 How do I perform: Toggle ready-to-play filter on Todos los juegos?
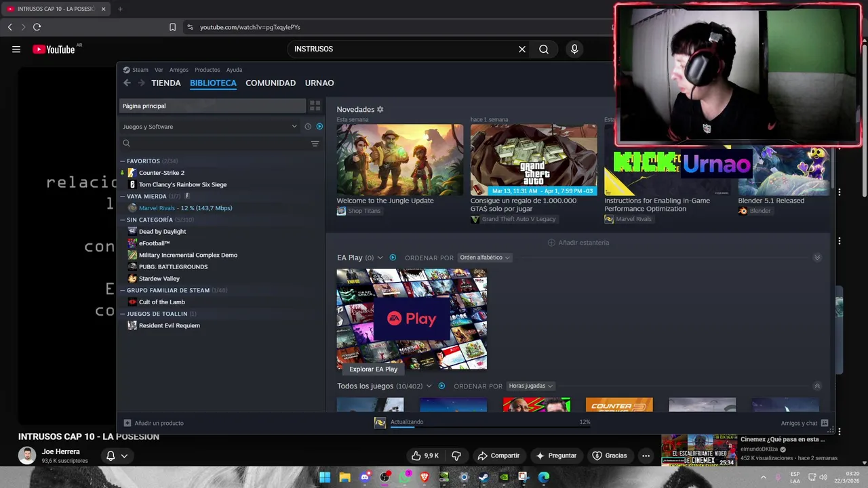pos(441,386)
